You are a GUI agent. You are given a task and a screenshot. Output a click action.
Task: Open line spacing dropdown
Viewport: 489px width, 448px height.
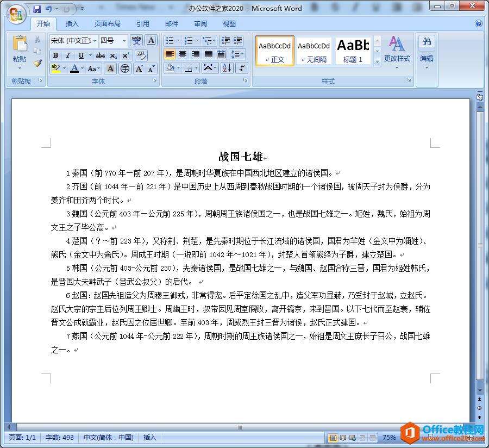[x=237, y=54]
